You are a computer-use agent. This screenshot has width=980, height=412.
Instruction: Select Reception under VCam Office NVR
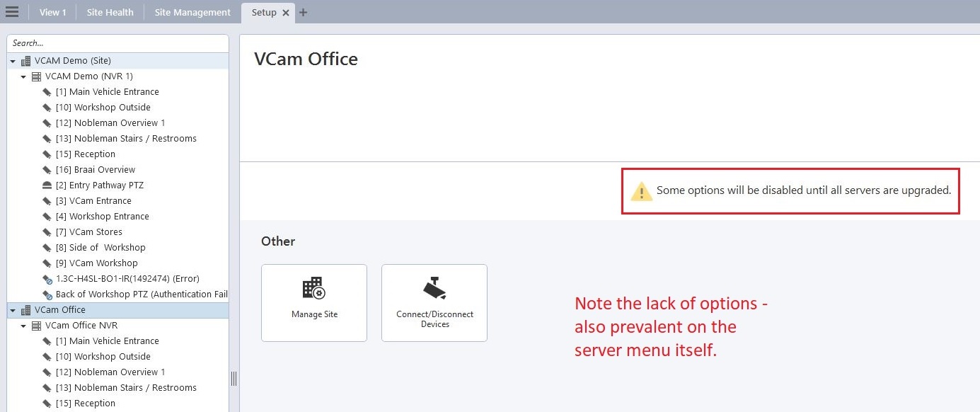(86, 404)
